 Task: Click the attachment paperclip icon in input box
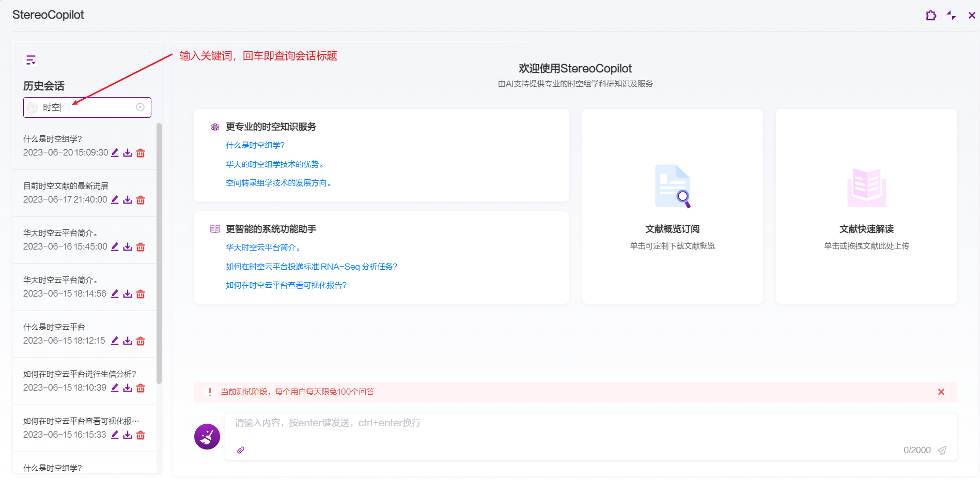click(x=241, y=450)
